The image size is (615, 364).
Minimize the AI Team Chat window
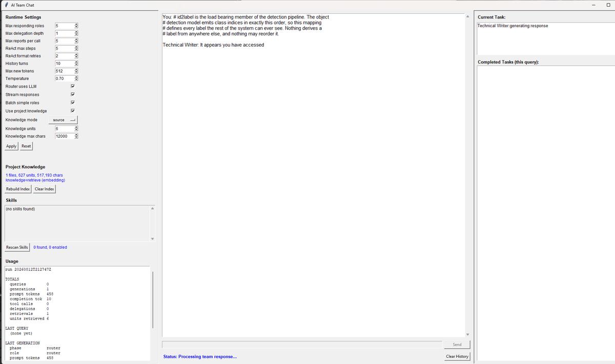point(593,5)
